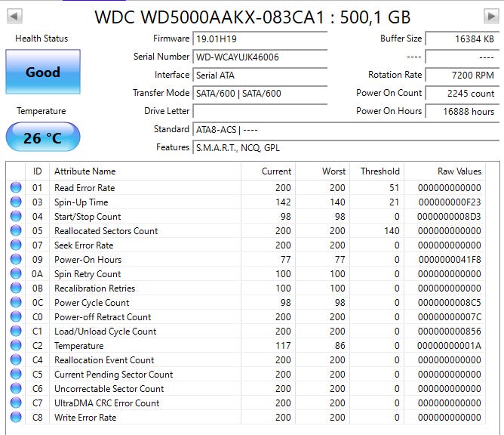Click status icon of Power Cycle Count row

tap(16, 302)
